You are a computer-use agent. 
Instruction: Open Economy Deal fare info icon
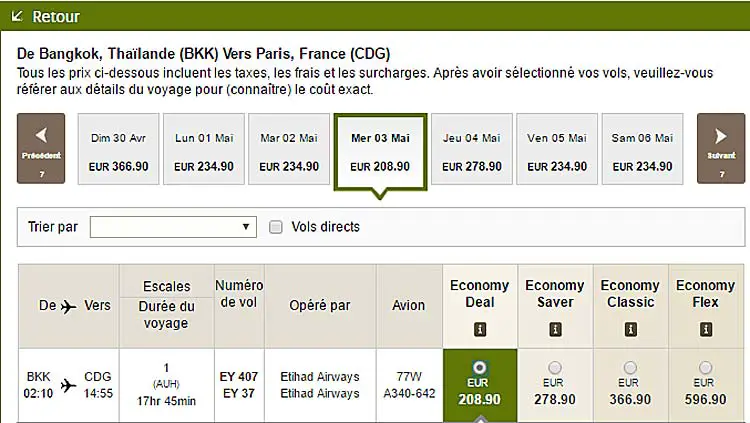click(x=480, y=329)
